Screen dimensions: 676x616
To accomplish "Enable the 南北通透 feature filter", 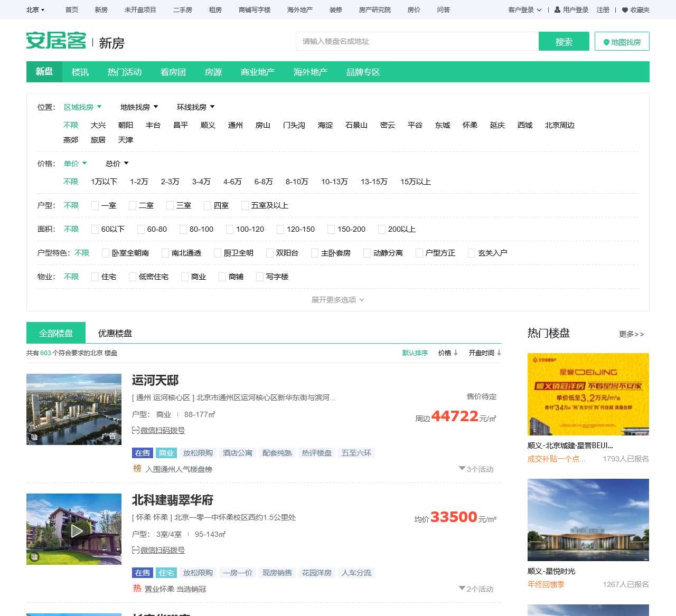I will pos(165,253).
